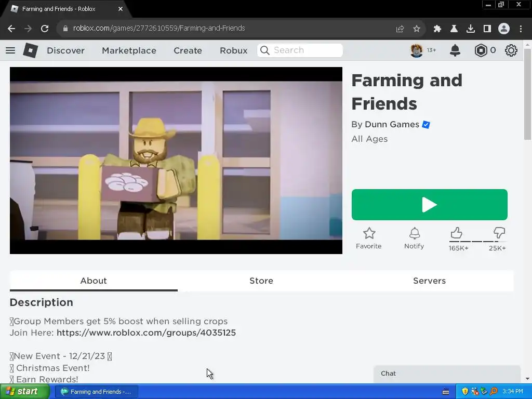The image size is (532, 399).
Task: Click the search magnifier icon
Action: coord(264,50)
